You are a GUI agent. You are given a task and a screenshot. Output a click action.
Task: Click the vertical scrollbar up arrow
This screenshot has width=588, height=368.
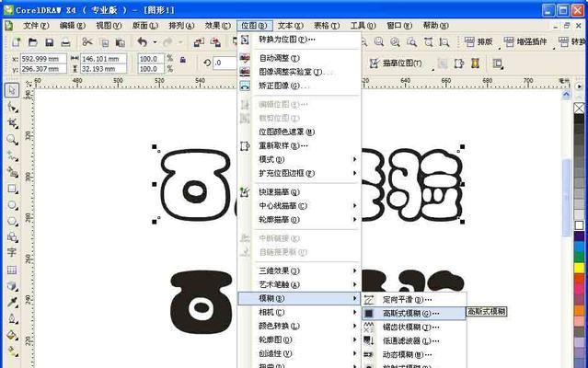(x=566, y=95)
